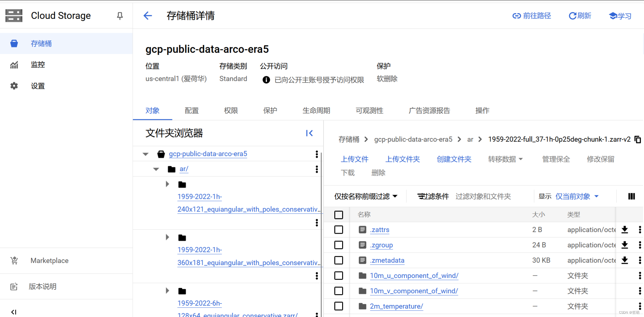The height and width of the screenshot is (317, 644).
Task: Collapse the left navigation sidebar
Action: click(14, 312)
